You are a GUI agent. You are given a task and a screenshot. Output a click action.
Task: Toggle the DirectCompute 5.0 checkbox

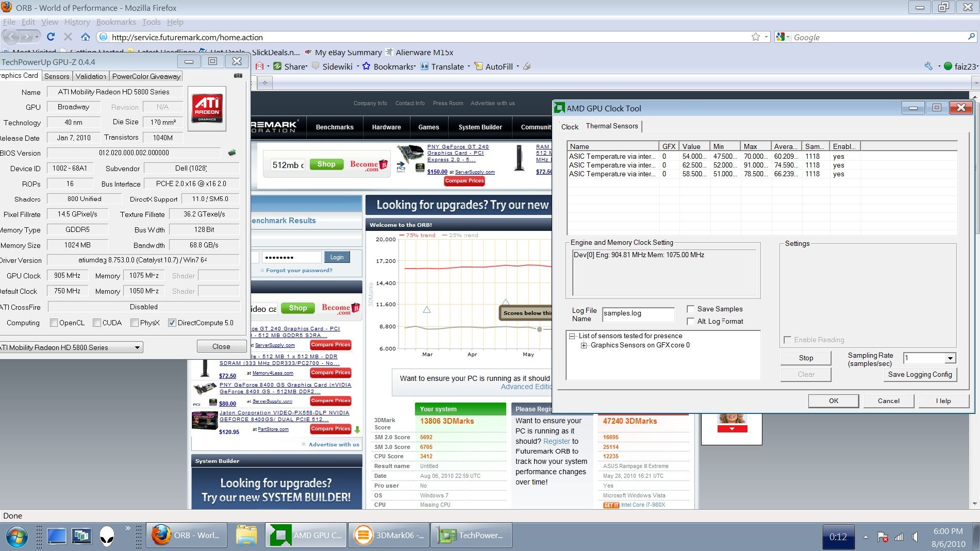click(172, 323)
